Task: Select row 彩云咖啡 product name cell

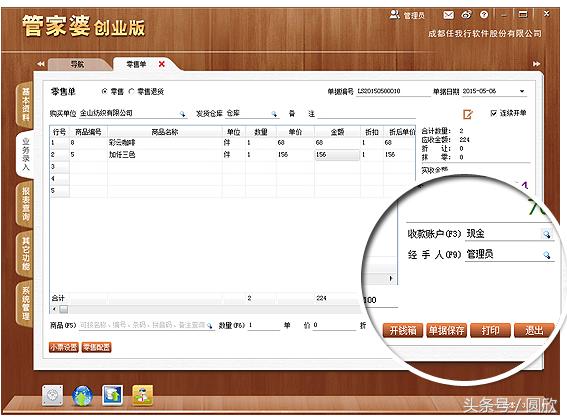Action: pos(165,142)
